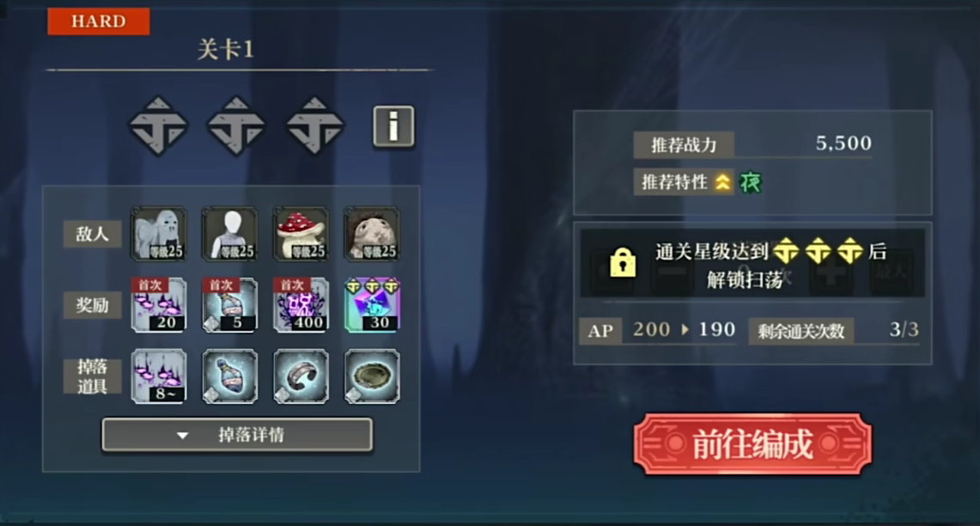
Task: Go to 前往编成 team formation
Action: coord(752,444)
